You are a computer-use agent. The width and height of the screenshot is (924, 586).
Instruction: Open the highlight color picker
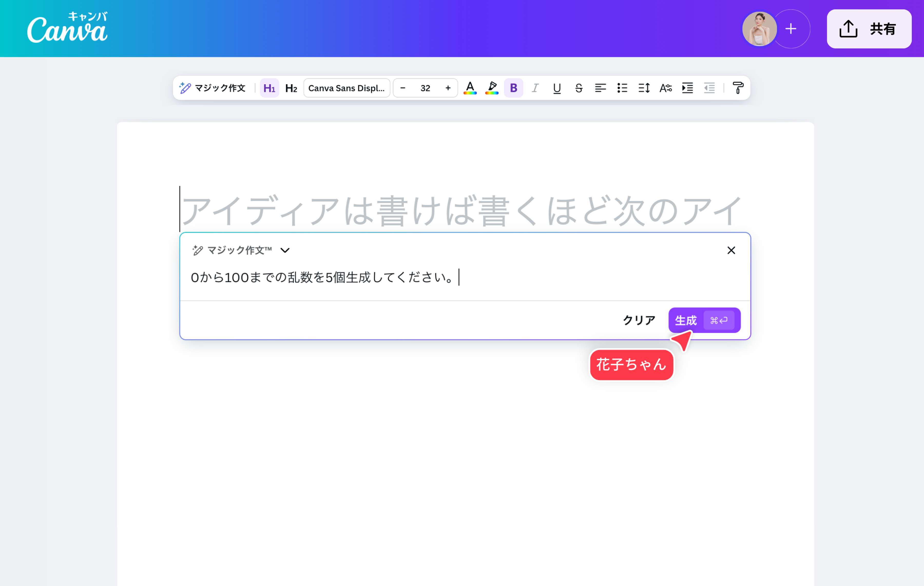[x=492, y=88]
